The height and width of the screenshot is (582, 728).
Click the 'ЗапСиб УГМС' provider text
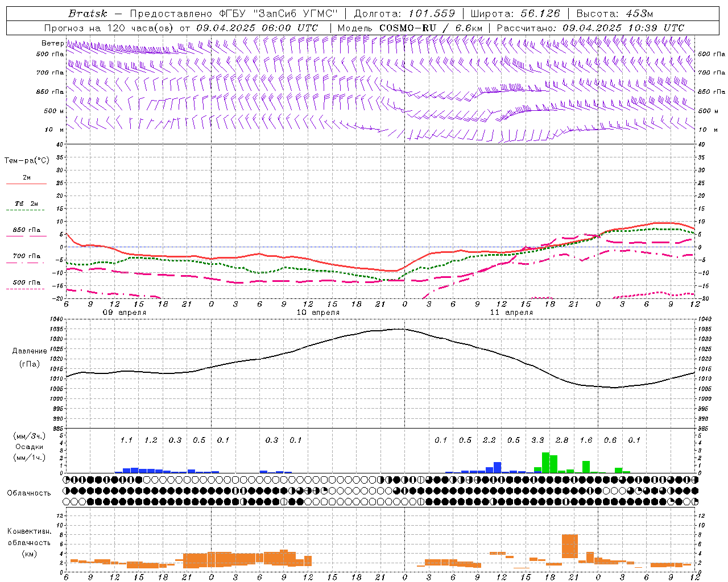(x=296, y=14)
